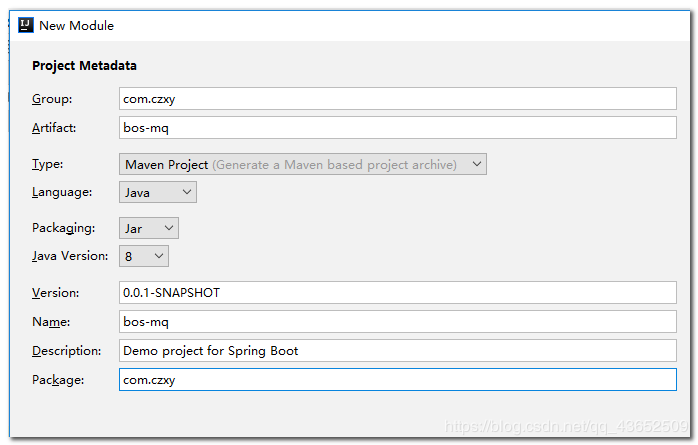The height and width of the screenshot is (445, 698).
Task: Click into the Description field
Action: pos(397,351)
